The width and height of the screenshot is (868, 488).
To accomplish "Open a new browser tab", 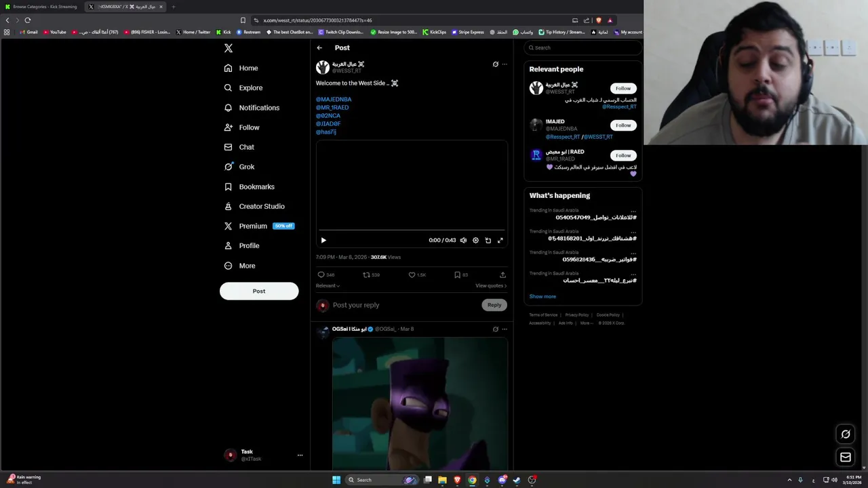I will click(174, 7).
